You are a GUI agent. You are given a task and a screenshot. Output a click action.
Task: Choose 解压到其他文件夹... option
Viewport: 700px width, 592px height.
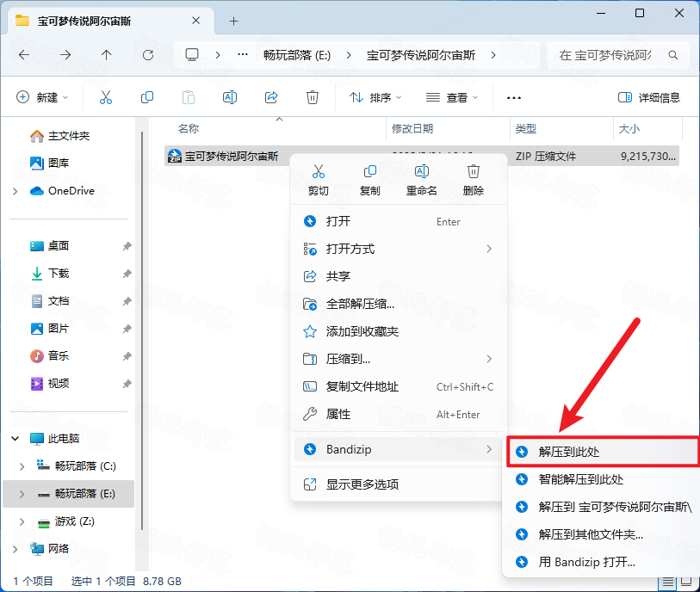click(x=602, y=534)
